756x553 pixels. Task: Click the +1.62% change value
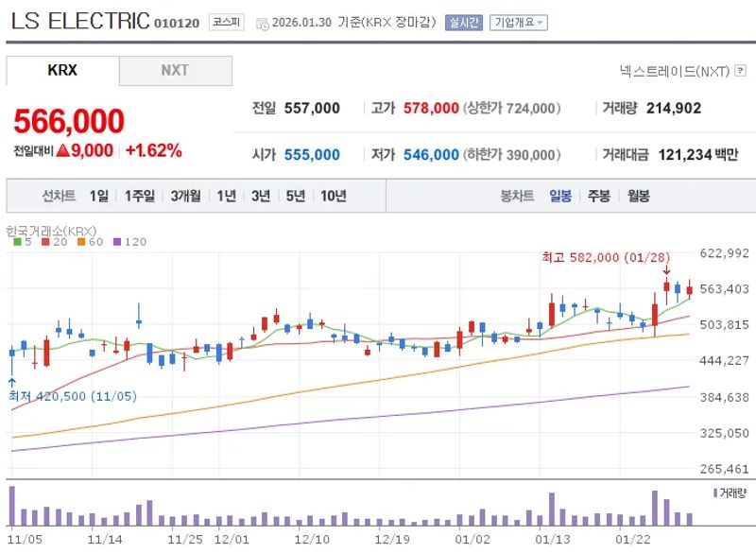click(154, 150)
